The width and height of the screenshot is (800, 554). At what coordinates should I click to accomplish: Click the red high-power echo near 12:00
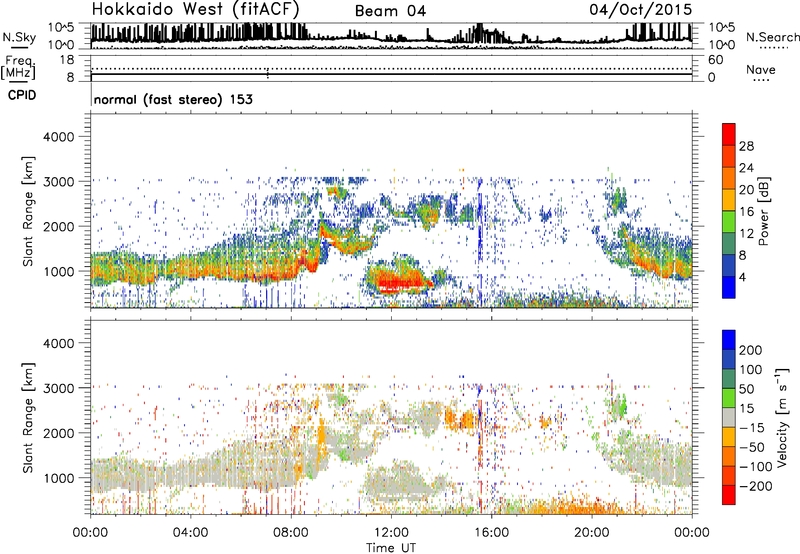coord(401,281)
